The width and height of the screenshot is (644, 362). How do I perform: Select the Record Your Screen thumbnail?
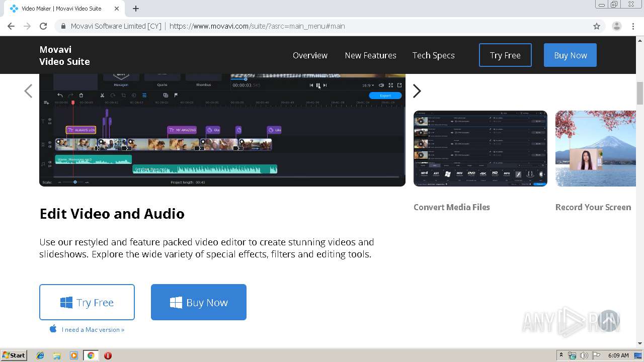click(596, 148)
